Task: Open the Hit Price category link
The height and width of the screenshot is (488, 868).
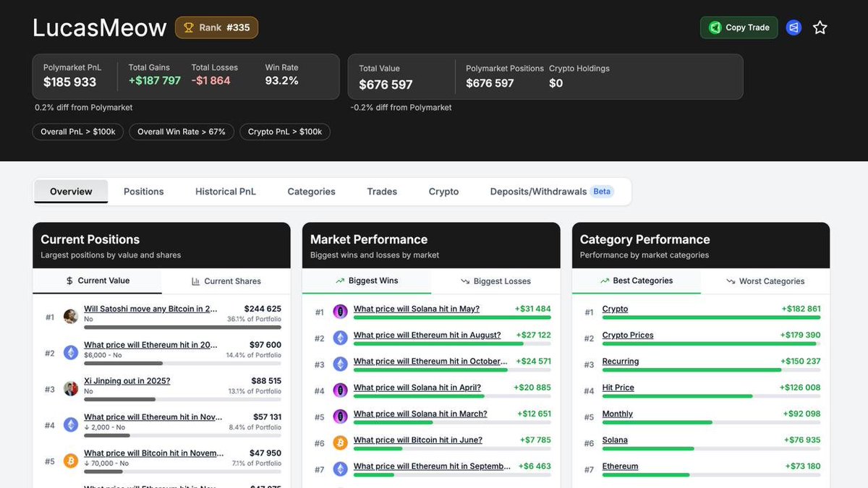Action: tap(618, 388)
